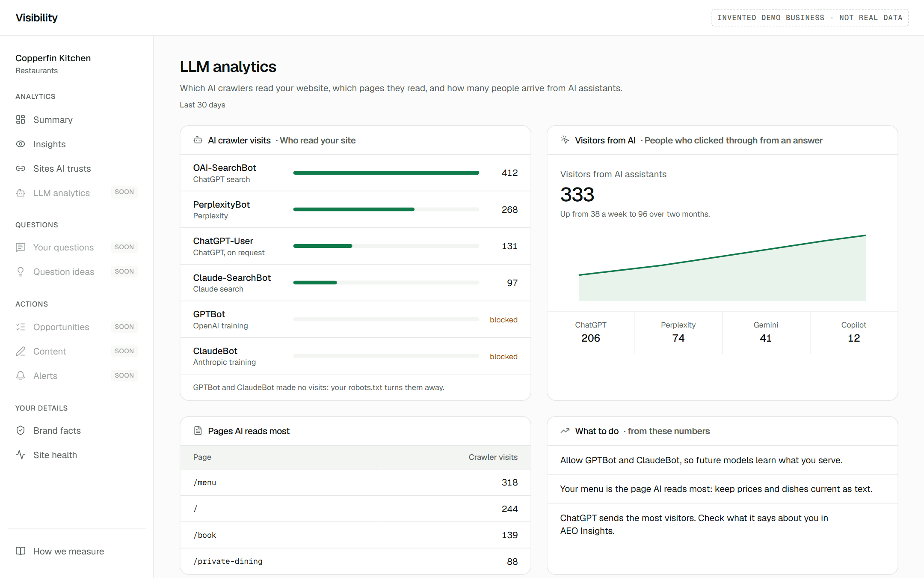
Task: Click the trending arrow icon beside What to do
Action: [565, 431]
